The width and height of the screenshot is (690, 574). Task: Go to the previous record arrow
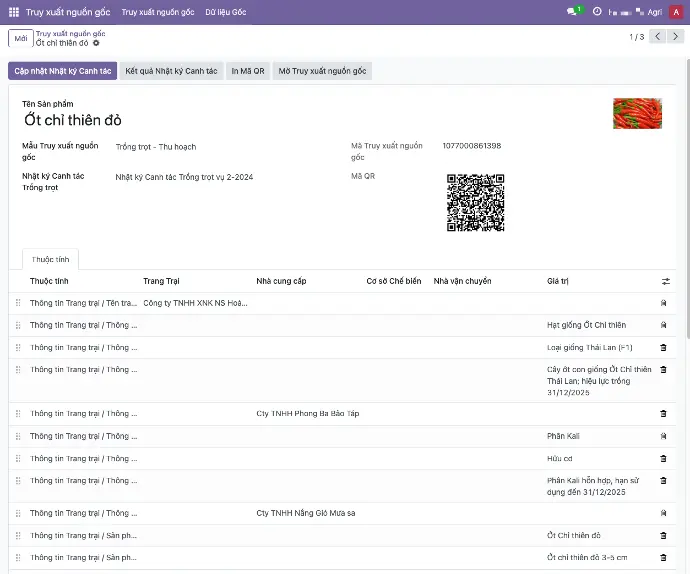pos(658,37)
